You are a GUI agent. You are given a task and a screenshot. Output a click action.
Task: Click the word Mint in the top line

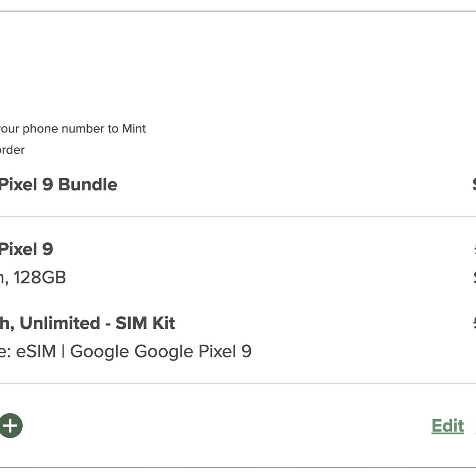(x=134, y=129)
